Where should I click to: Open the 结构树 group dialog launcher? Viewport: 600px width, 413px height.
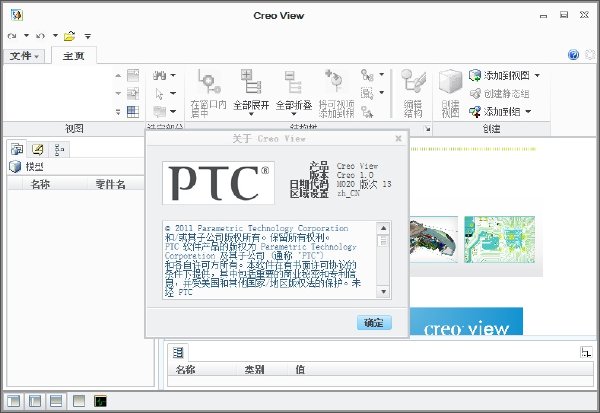tap(427, 129)
